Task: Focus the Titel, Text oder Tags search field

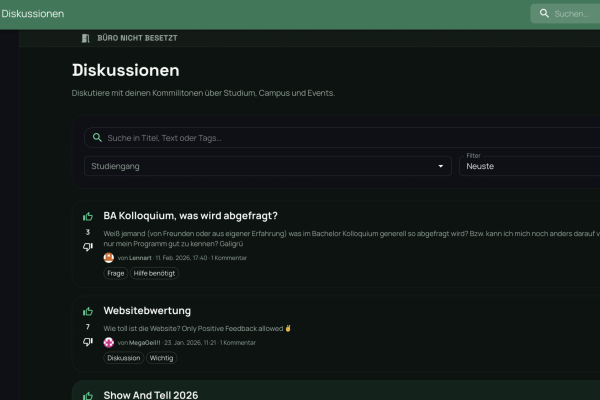Action: [x=340, y=137]
